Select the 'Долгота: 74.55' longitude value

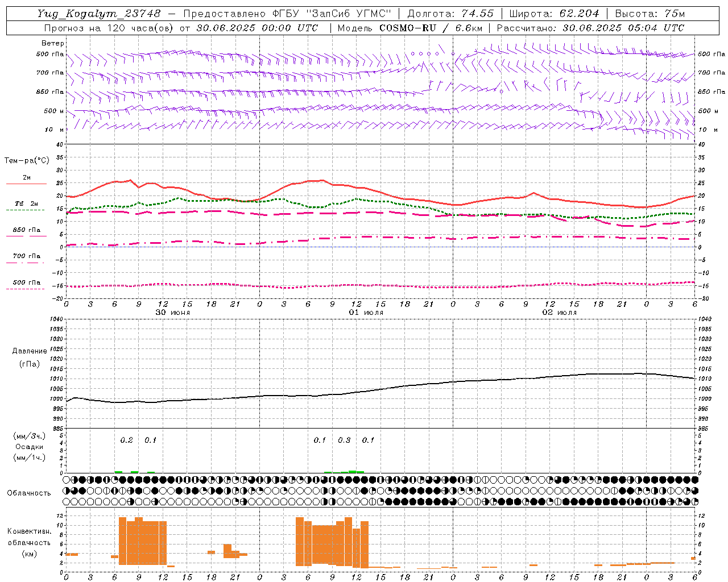coord(450,14)
